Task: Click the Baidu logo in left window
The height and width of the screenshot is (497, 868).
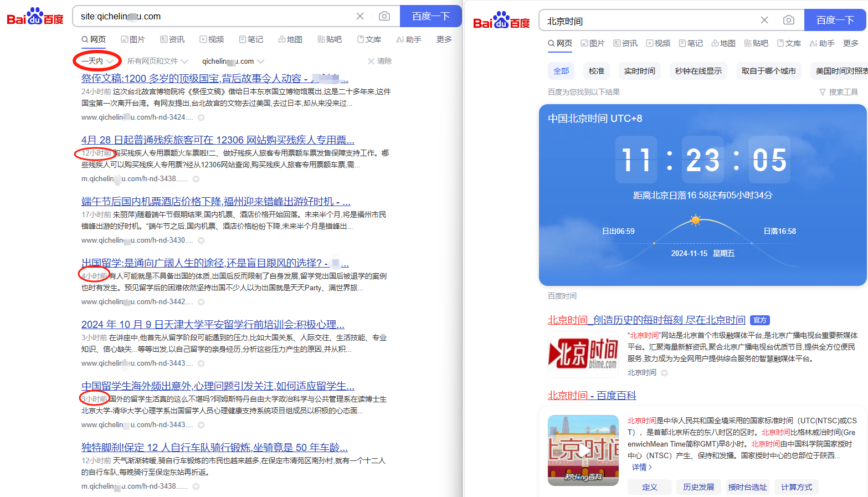Action: click(35, 17)
